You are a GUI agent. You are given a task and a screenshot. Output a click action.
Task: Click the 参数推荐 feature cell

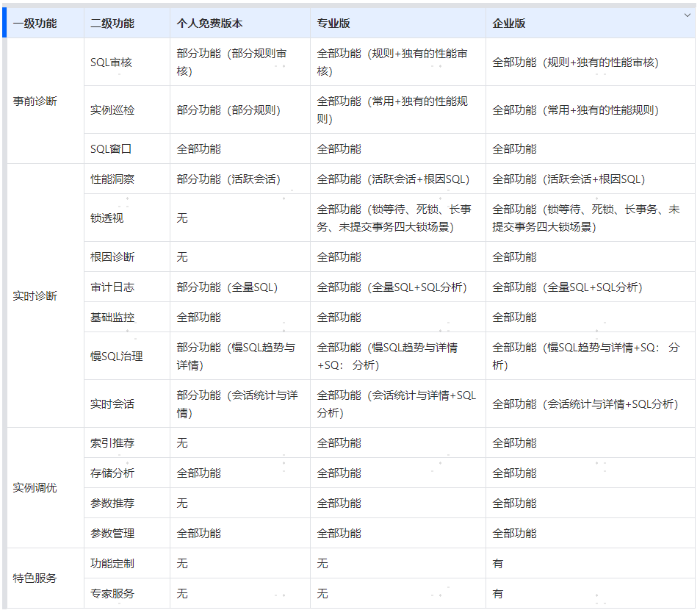point(127,503)
